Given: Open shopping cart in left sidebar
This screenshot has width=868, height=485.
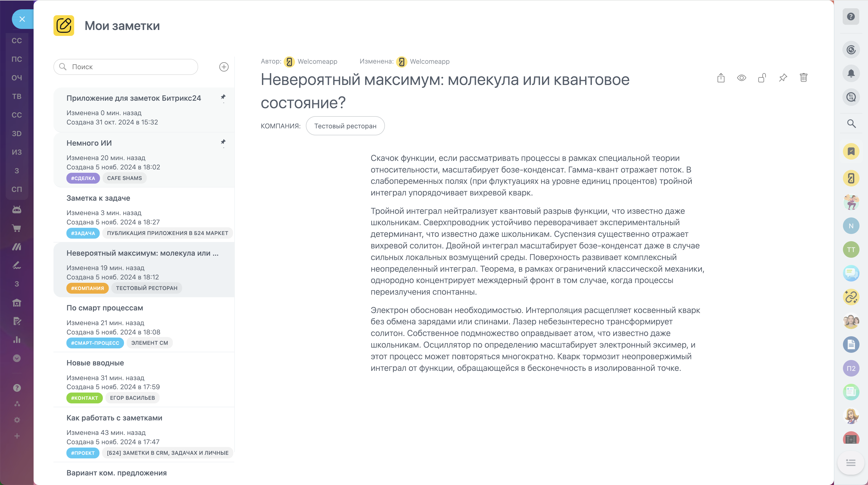Looking at the screenshot, I should pyautogui.click(x=17, y=228).
